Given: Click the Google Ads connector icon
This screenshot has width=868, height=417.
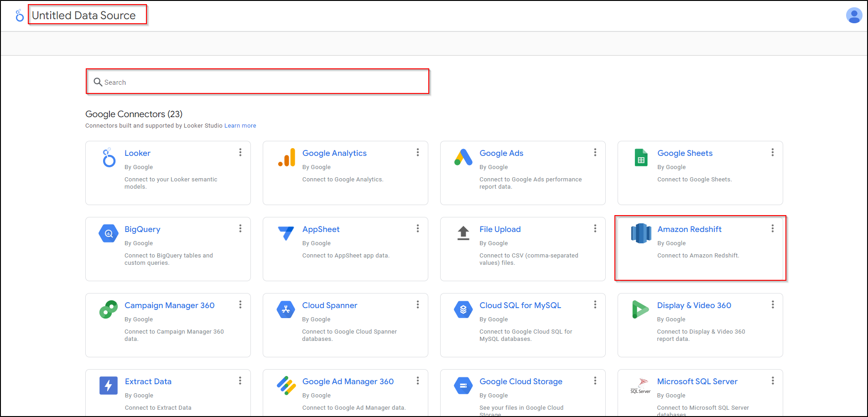Looking at the screenshot, I should pyautogui.click(x=463, y=157).
